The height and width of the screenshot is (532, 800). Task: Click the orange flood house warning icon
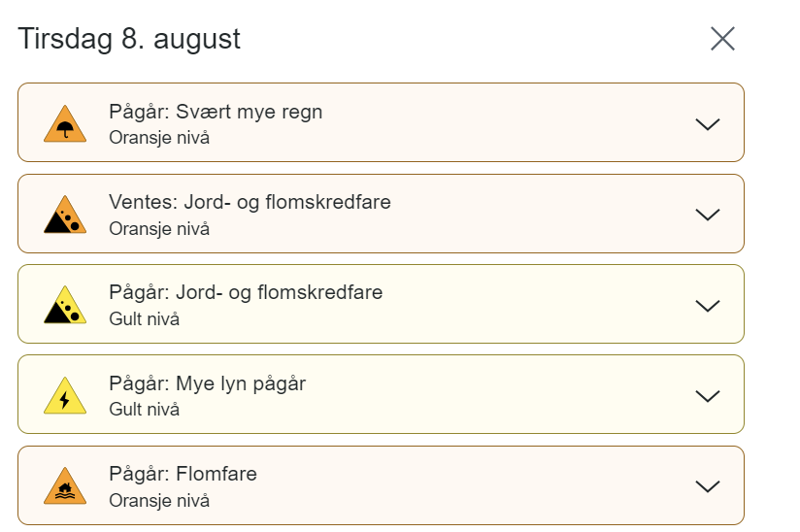pyautogui.click(x=65, y=485)
